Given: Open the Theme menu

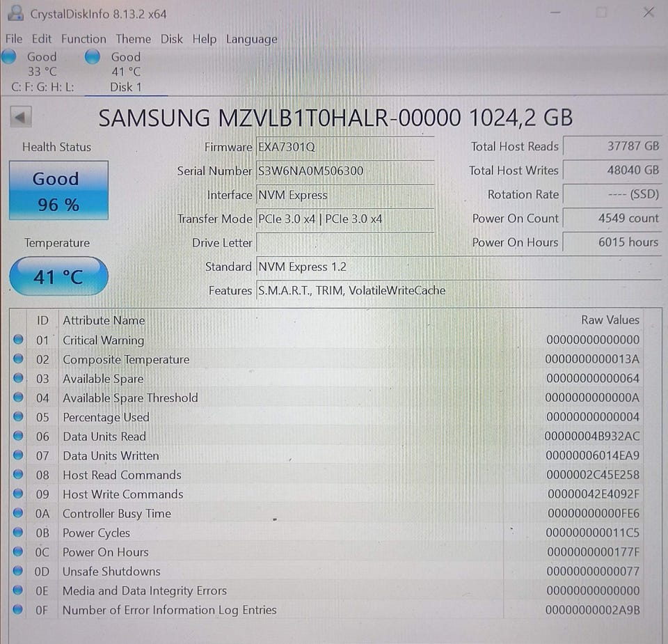Looking at the screenshot, I should [x=134, y=39].
